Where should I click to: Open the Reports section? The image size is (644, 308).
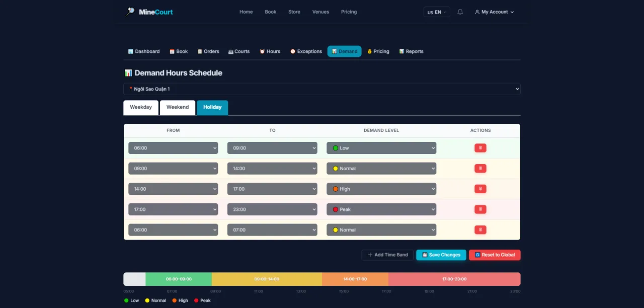point(411,51)
